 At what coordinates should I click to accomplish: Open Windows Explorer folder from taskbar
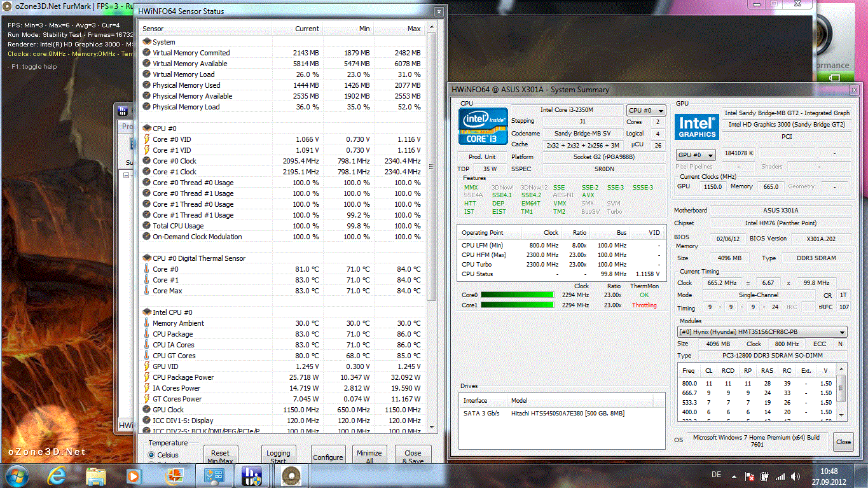(x=95, y=475)
